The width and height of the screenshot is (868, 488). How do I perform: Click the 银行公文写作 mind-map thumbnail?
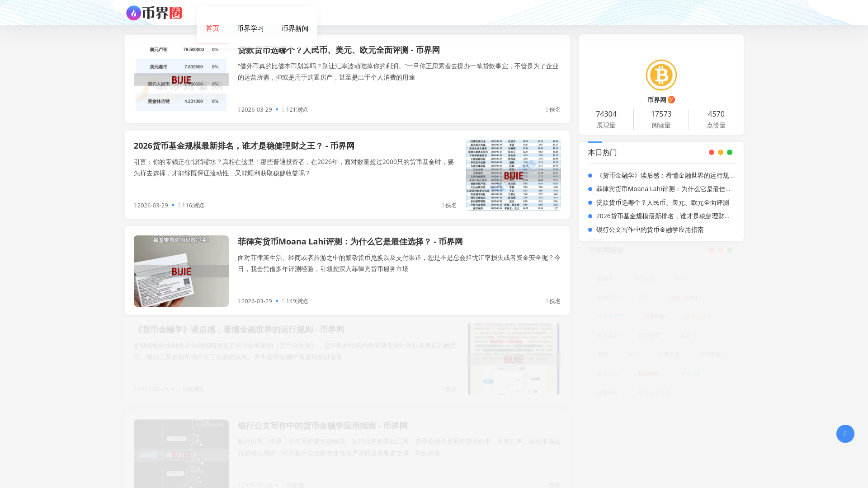(181, 454)
